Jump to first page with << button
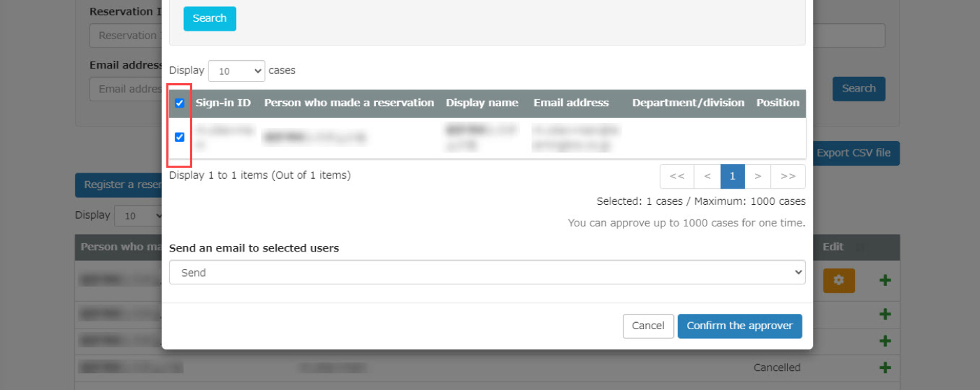Viewport: 980px width, 390px height. click(x=677, y=176)
